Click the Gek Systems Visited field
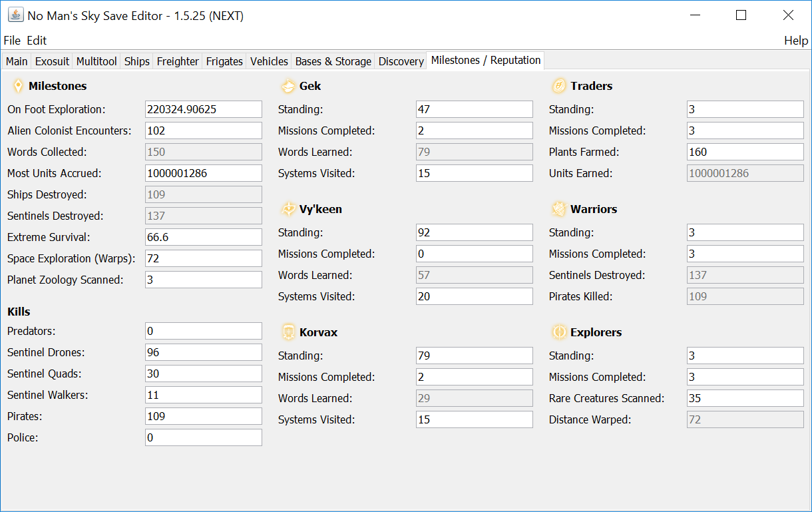 point(475,173)
